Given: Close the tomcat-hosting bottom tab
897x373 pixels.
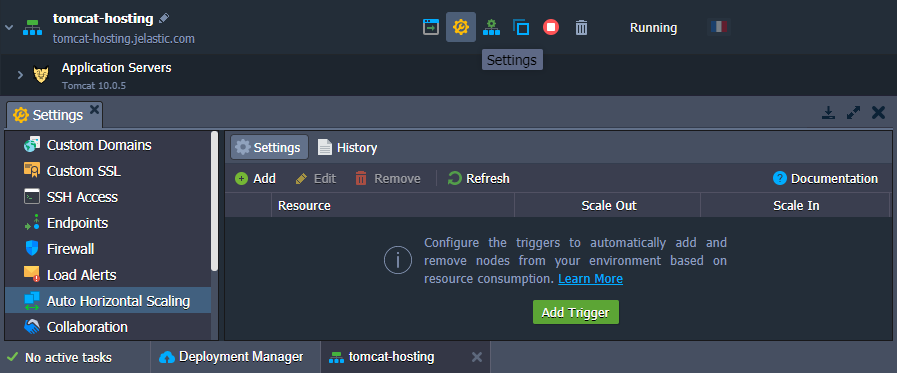Looking at the screenshot, I should (x=477, y=358).
